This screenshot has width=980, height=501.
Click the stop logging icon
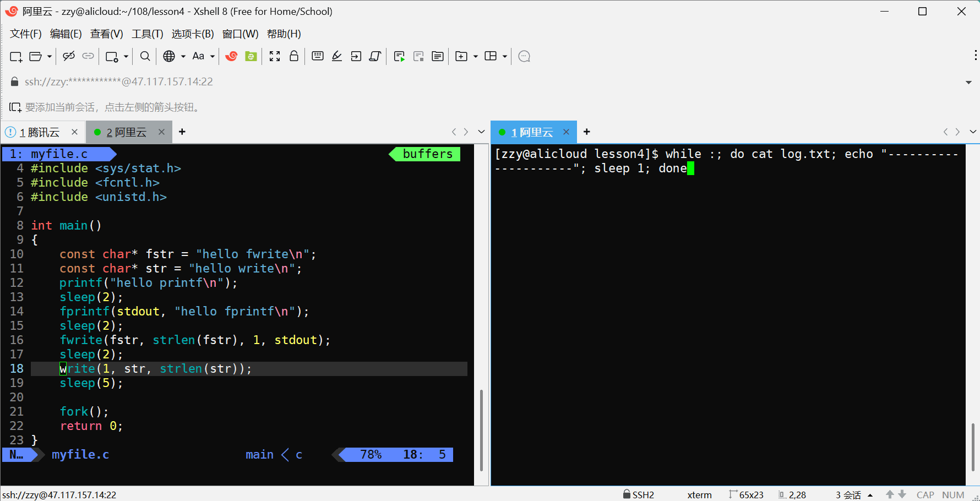click(x=418, y=56)
